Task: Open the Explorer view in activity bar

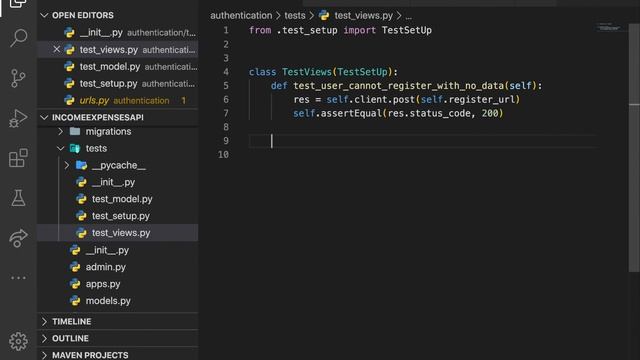Action: click(18, 4)
